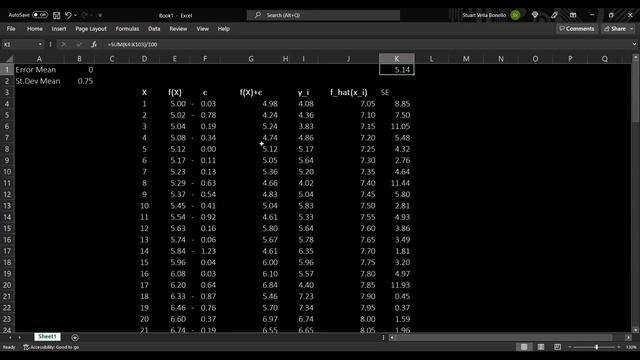Switch to Page Break Preview icon
This screenshot has width=640, height=360.
pyautogui.click(x=558, y=347)
